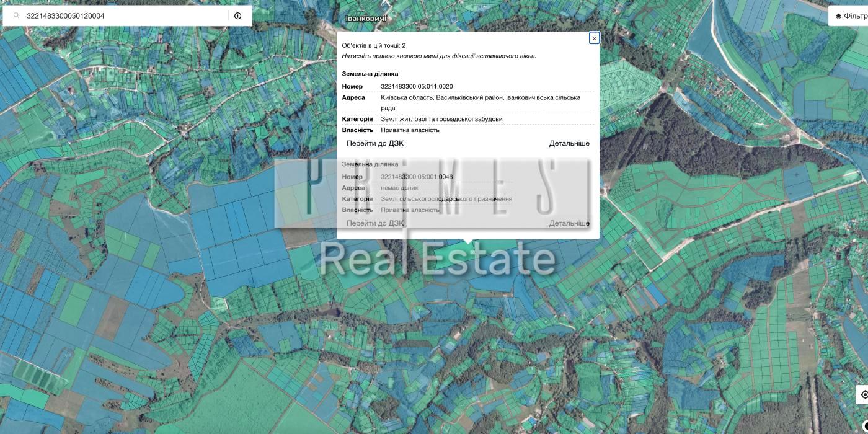Click the popup pointer arrow tip
The height and width of the screenshot is (434, 868).
pyautogui.click(x=468, y=243)
